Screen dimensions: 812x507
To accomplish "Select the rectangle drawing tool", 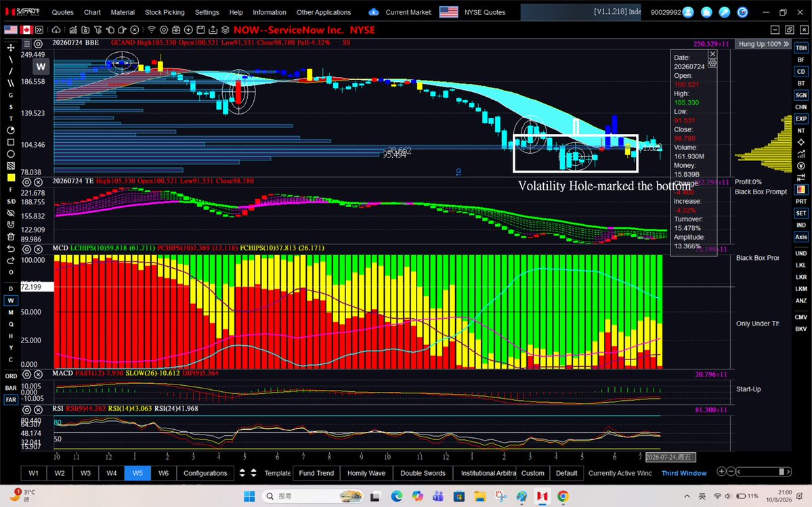I will pos(11,142).
